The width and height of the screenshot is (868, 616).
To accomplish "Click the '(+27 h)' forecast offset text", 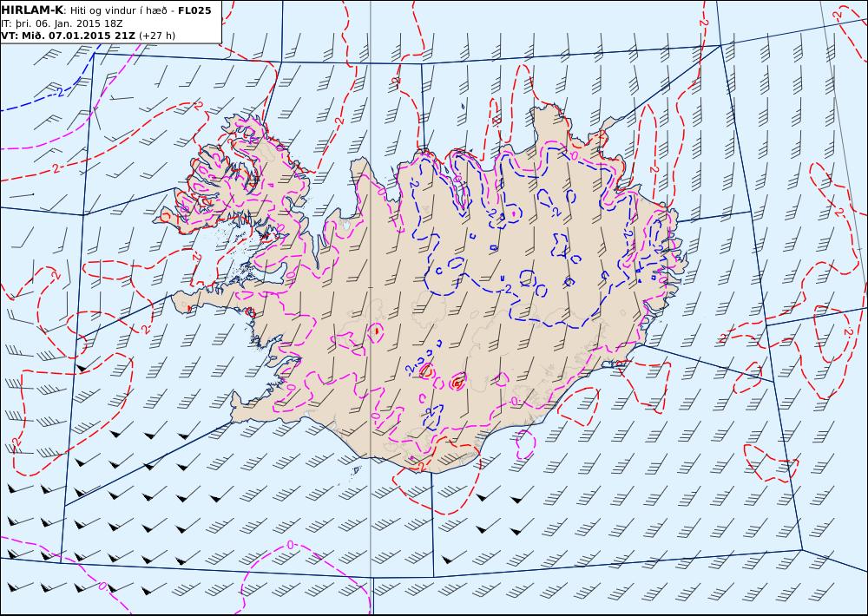I will [156, 36].
